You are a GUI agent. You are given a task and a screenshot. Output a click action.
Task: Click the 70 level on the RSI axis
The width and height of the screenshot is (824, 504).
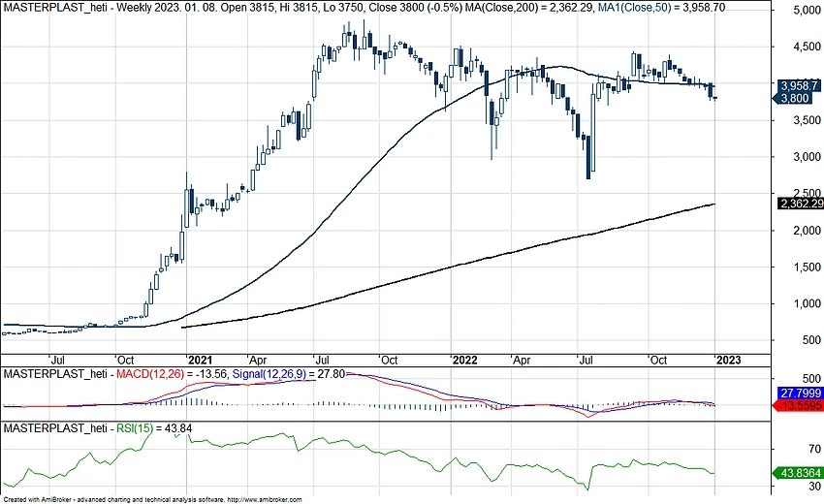(814, 449)
